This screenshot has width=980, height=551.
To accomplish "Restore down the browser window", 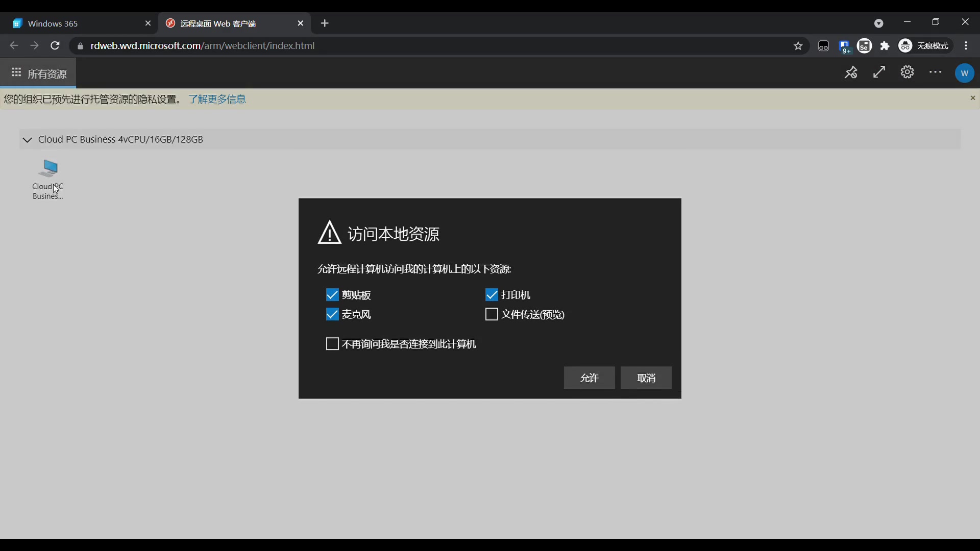I will [936, 22].
